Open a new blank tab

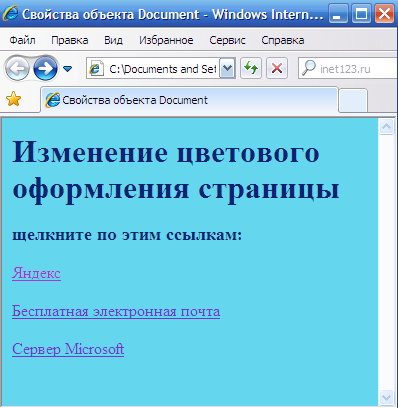point(353,101)
